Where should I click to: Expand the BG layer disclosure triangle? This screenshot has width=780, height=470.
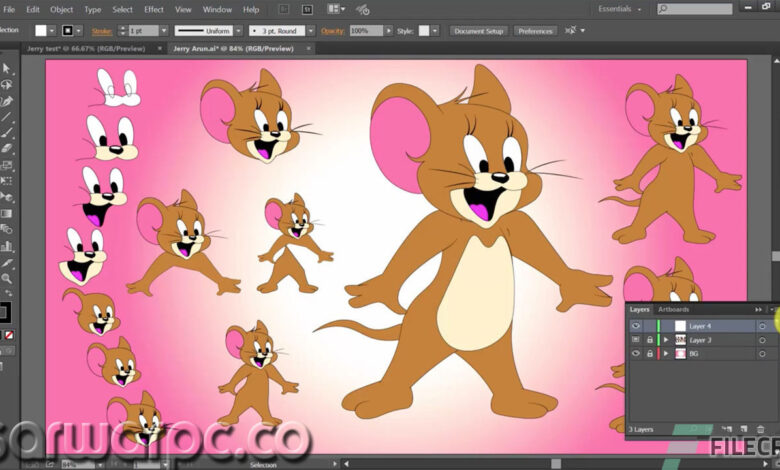pos(666,354)
